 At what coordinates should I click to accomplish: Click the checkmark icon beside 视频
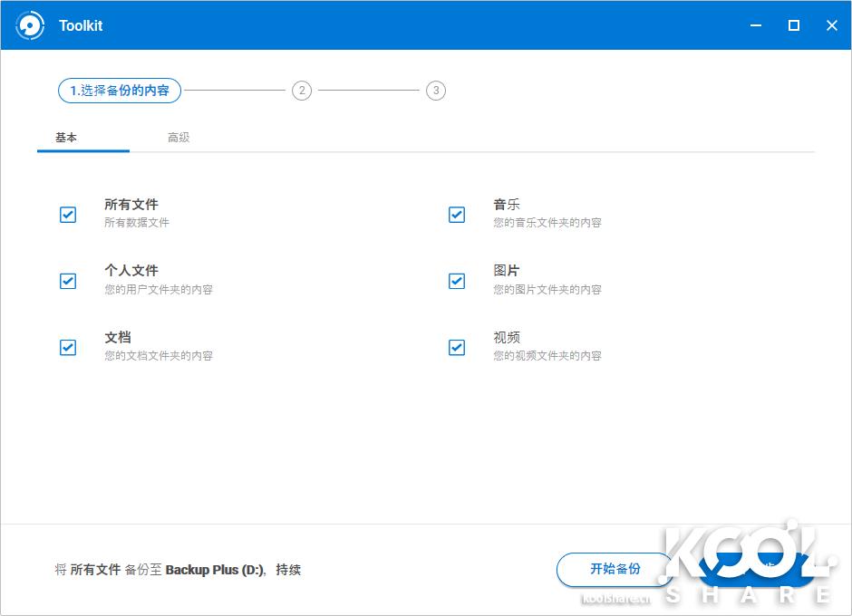457,347
